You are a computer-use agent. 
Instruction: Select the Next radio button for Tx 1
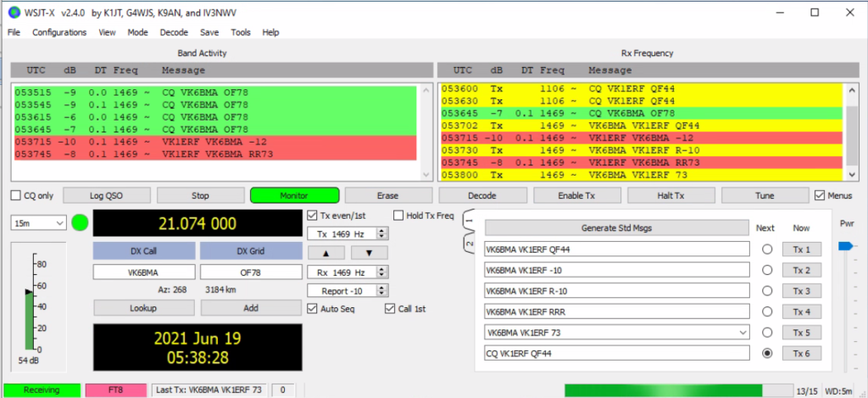tap(767, 249)
